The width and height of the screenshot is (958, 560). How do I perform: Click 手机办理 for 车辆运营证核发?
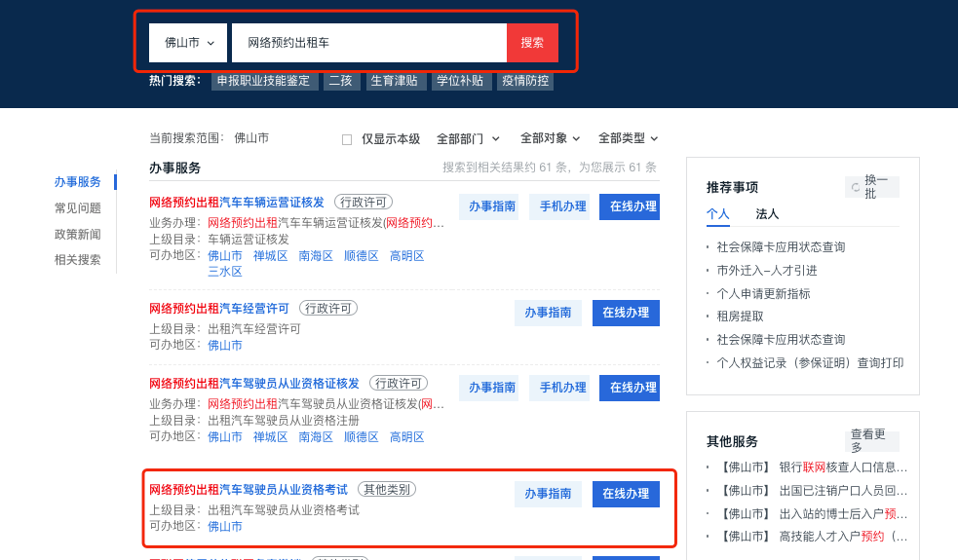(559, 206)
